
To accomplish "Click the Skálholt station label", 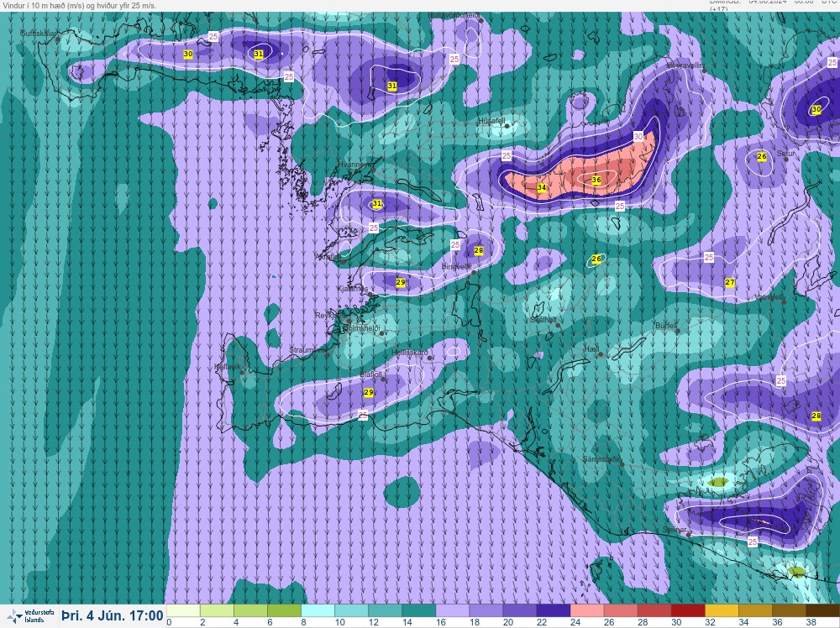I will 543,320.
